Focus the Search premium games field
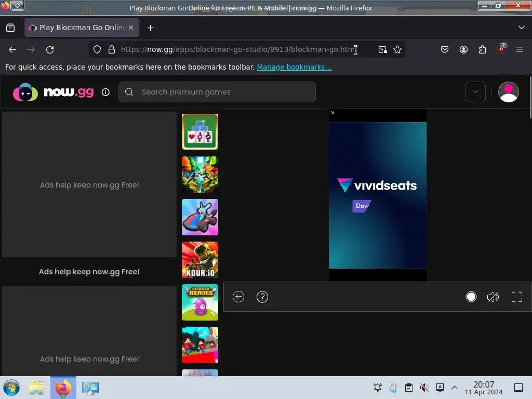The width and height of the screenshot is (532, 399). coord(217,92)
